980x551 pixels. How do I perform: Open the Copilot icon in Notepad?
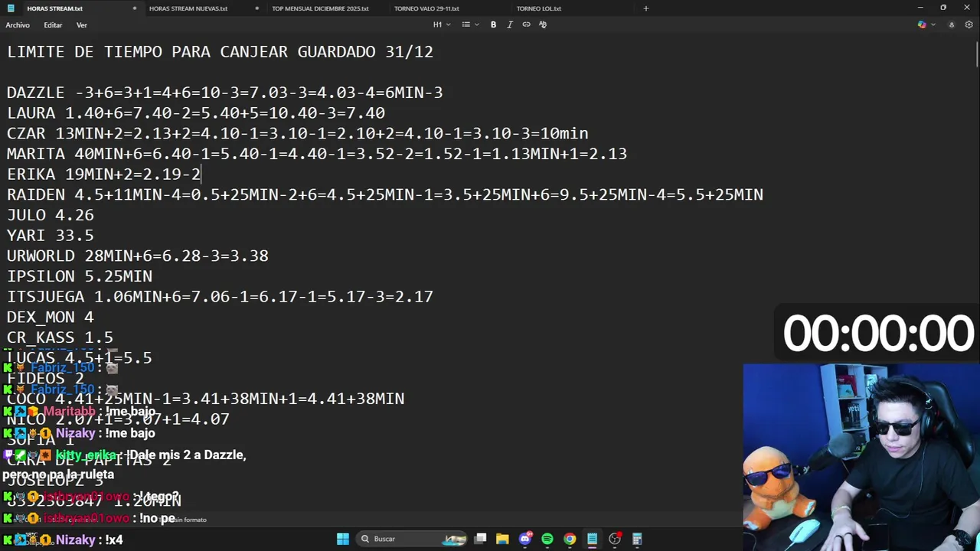(922, 24)
